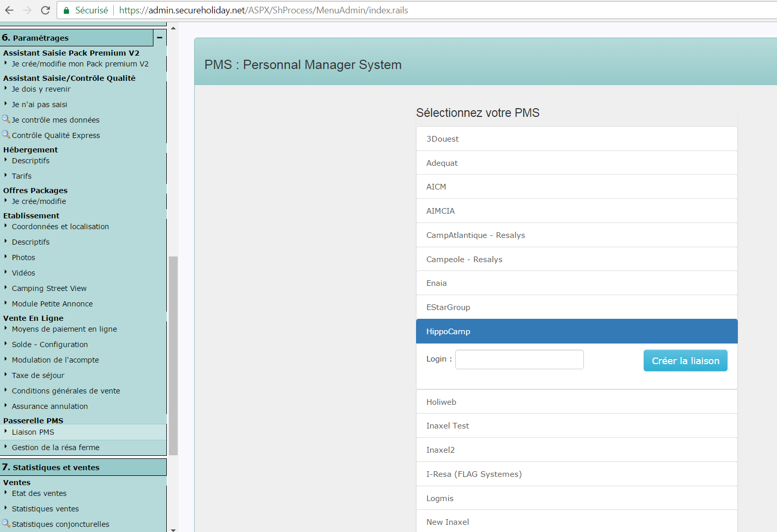Open 'Solde - Configuration'
The height and width of the screenshot is (532, 777).
point(50,345)
